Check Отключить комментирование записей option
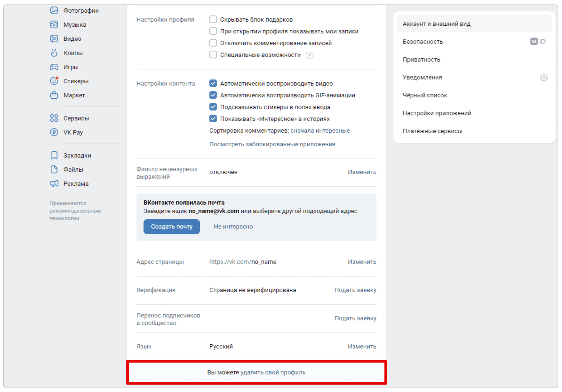The width and height of the screenshot is (562, 392). [x=213, y=43]
